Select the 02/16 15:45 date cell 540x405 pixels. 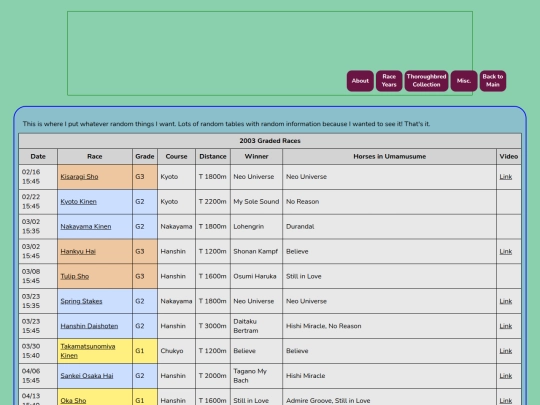pyautogui.click(x=38, y=177)
